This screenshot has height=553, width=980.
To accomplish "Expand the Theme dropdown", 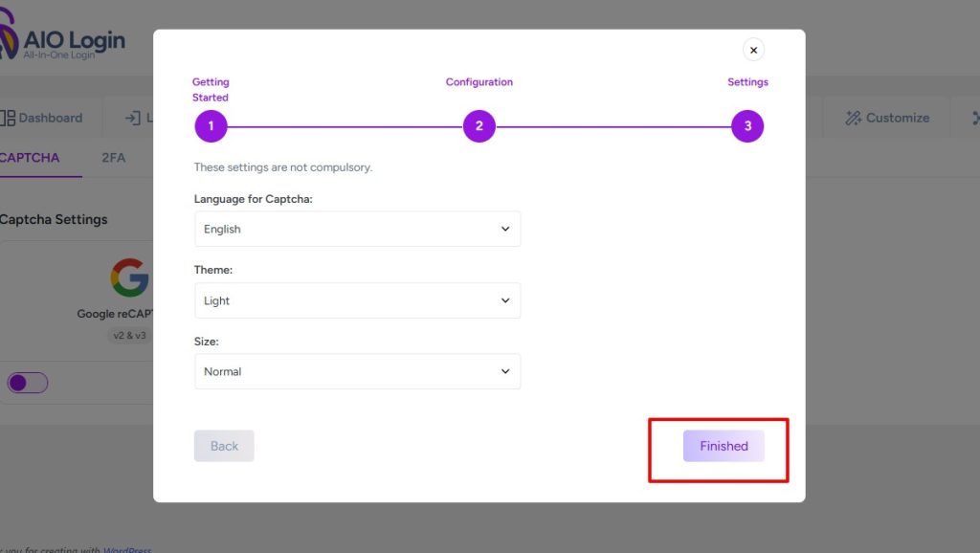I will [x=357, y=300].
